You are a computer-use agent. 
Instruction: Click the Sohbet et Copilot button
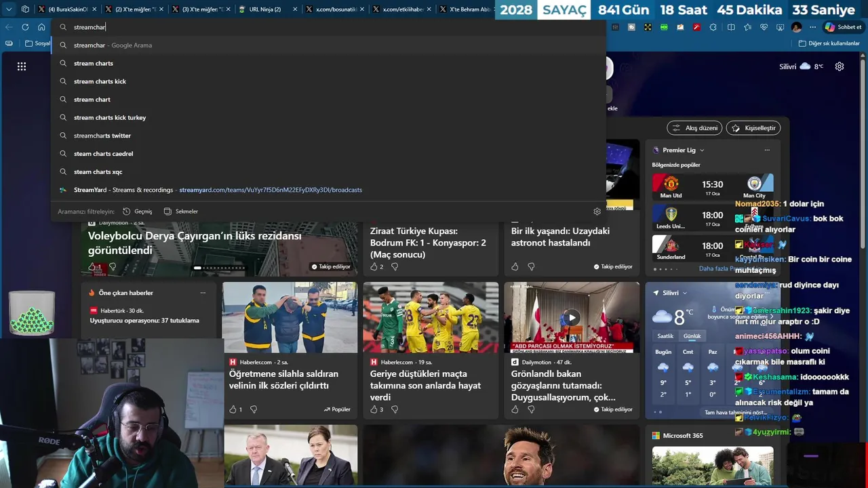[843, 27]
